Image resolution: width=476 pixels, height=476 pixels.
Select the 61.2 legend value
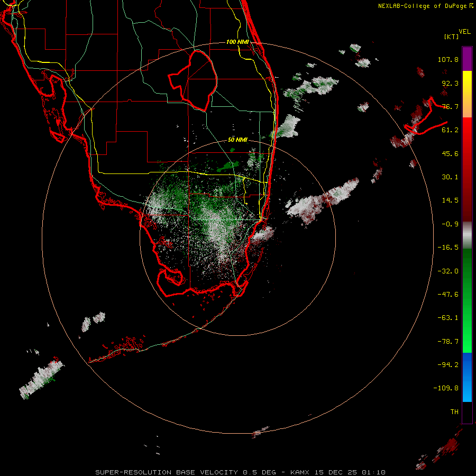(x=450, y=130)
